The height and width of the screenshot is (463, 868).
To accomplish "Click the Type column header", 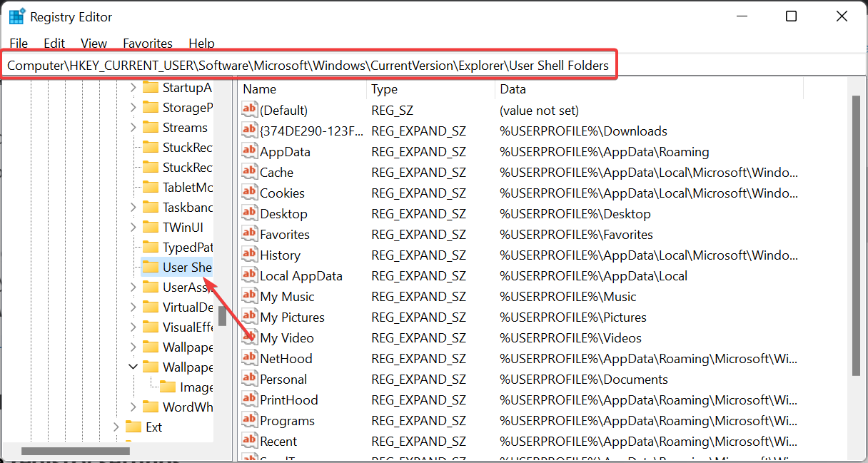I will coord(384,88).
